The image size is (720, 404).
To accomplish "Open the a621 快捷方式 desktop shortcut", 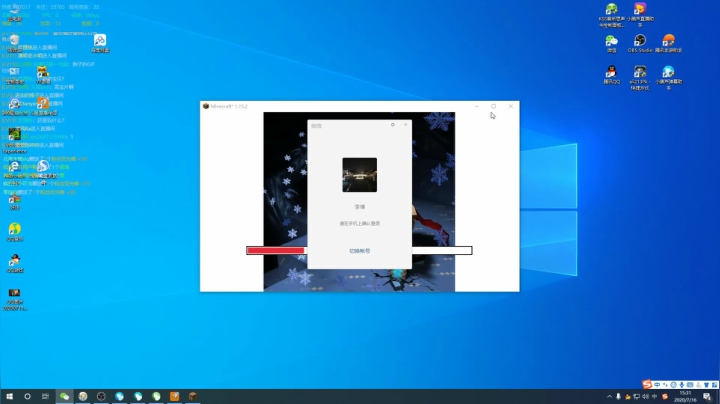I will (640, 78).
